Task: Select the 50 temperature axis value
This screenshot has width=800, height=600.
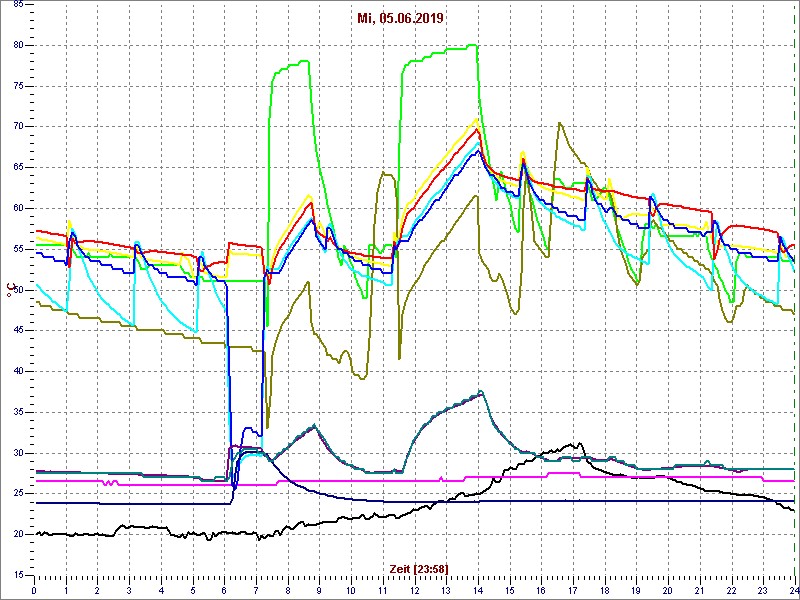Action: [16, 290]
